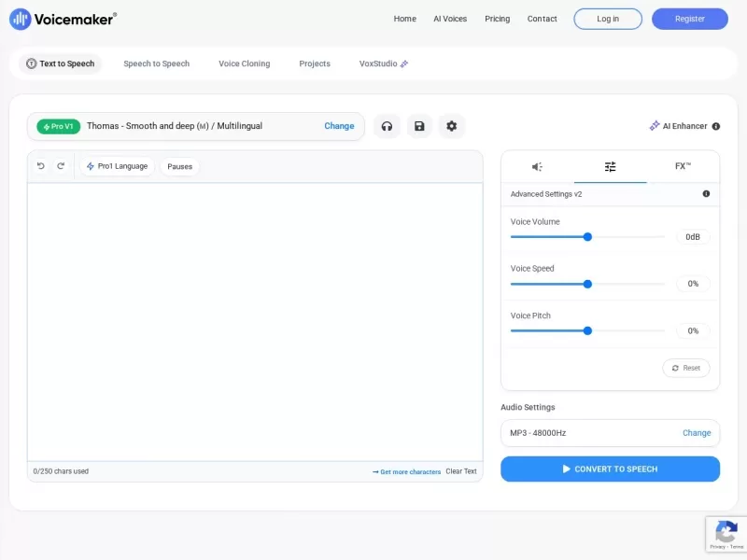Click the Advanced Settings info icon
Screen dimensions: 747x560
click(706, 194)
